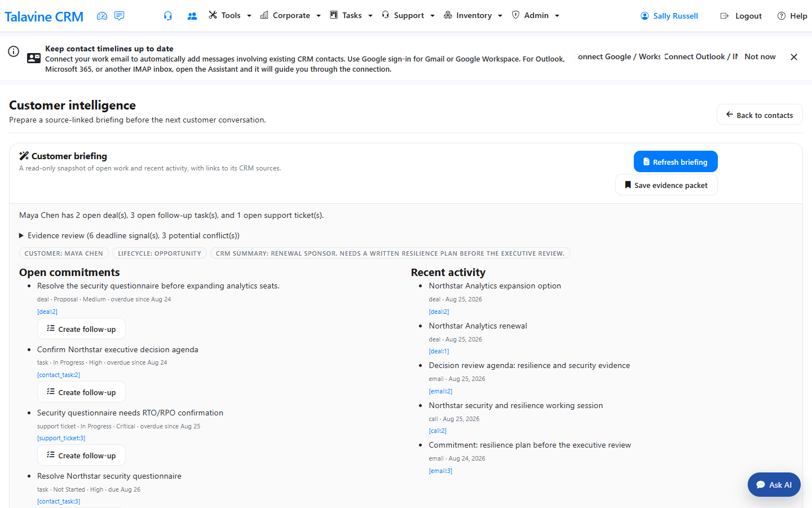The image size is (812, 508).
Task: Open the messages chat icon
Action: pos(119,16)
